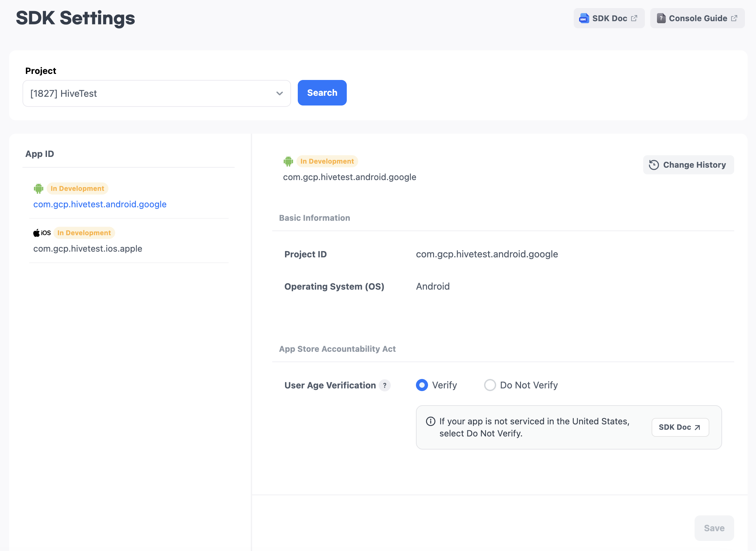Select the com.gcp.hivetest.ios.apple app entry

click(x=88, y=249)
